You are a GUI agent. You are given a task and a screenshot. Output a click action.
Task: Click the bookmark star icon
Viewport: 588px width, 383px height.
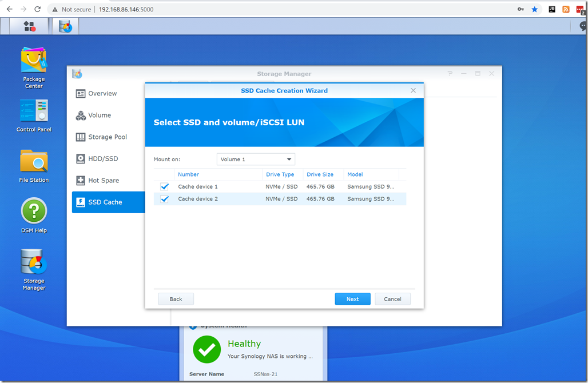click(x=535, y=9)
